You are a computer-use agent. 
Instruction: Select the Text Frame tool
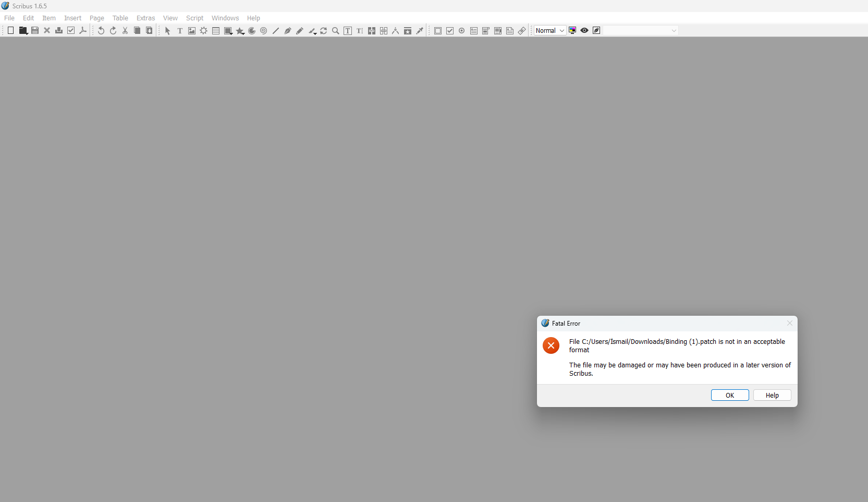180,31
